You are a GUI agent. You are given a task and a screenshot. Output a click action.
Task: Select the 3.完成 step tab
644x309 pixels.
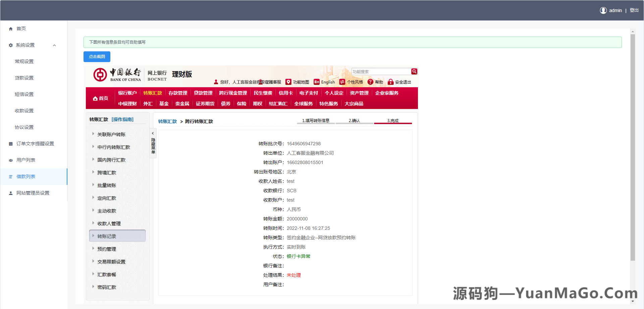coord(393,120)
